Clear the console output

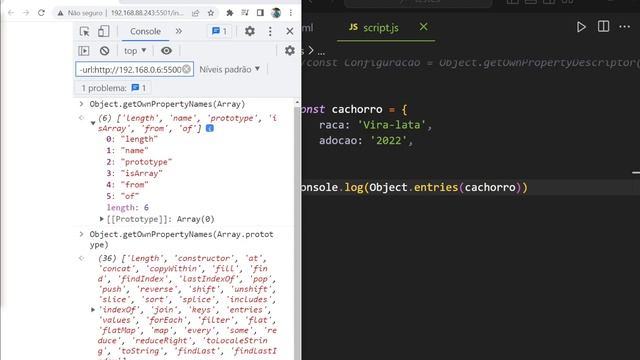pyautogui.click(x=104, y=51)
